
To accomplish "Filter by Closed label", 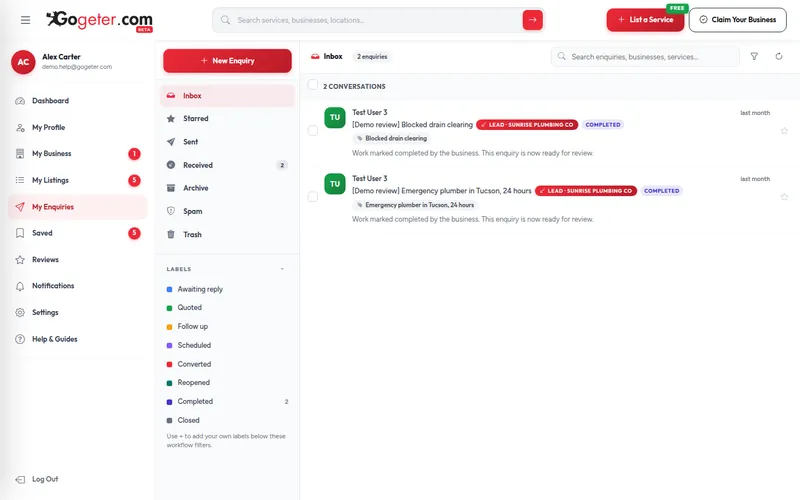I will tap(228, 420).
